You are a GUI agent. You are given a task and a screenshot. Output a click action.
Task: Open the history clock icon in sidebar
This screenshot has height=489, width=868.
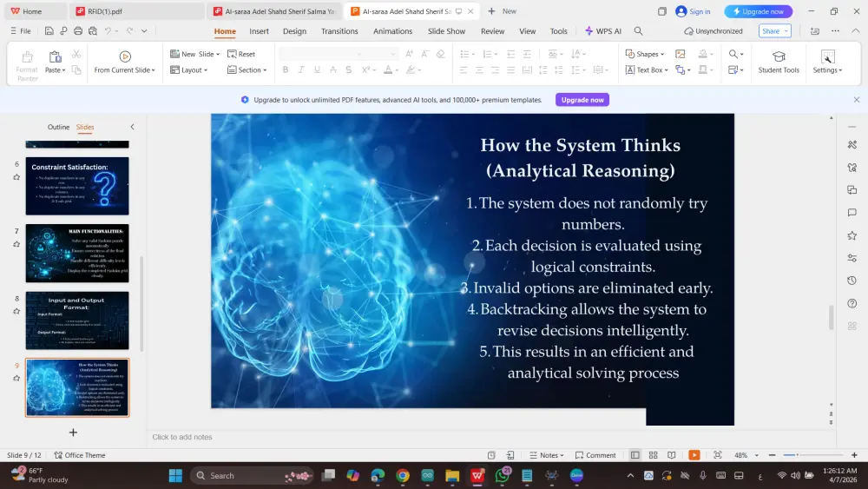[x=852, y=281]
